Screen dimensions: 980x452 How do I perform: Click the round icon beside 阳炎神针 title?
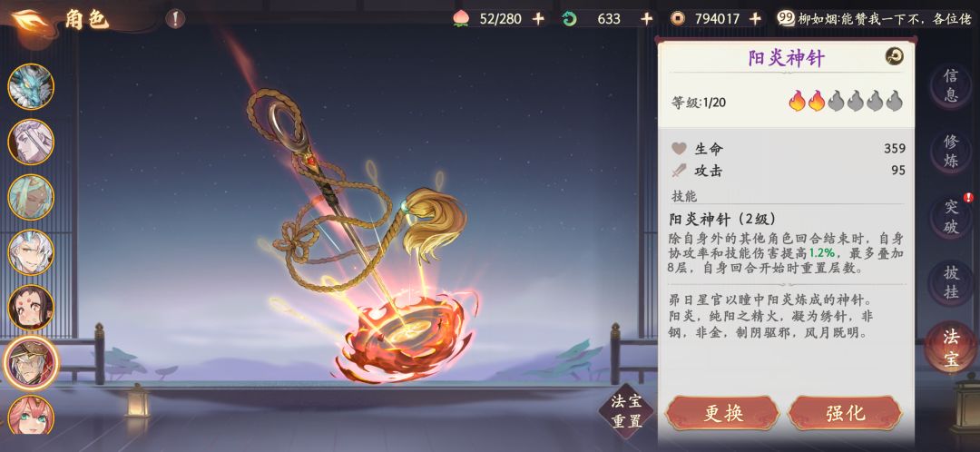[x=895, y=57]
